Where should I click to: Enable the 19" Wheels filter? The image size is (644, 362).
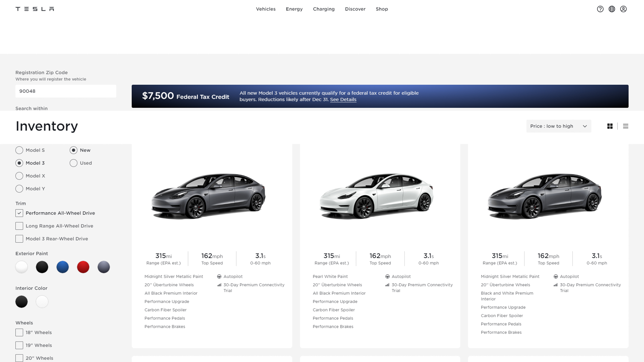click(x=19, y=345)
